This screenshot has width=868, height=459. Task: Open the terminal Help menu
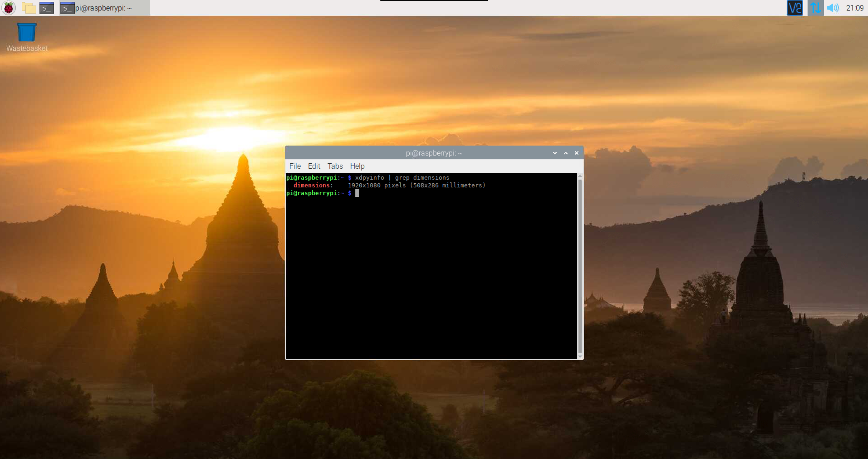[357, 166]
